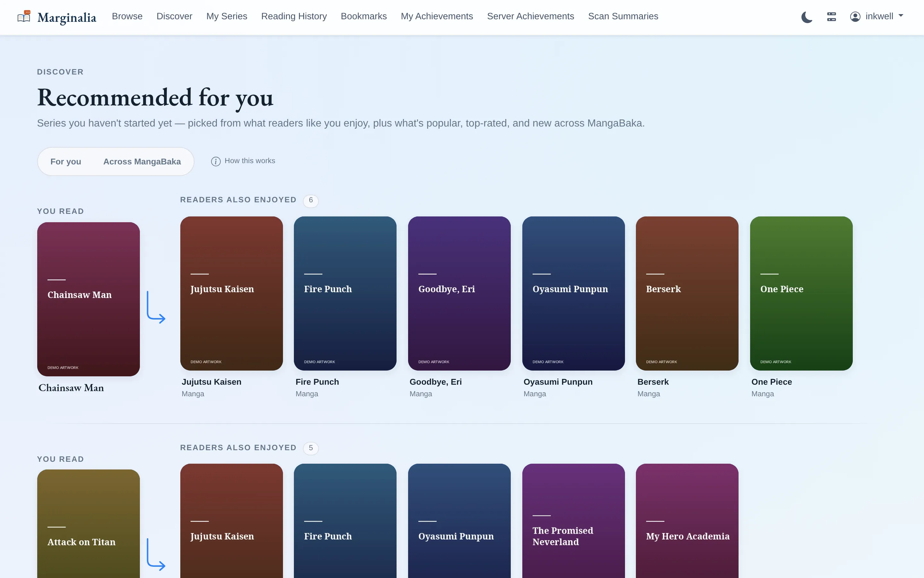Select the For you tab
The width and height of the screenshot is (924, 578).
click(x=66, y=161)
